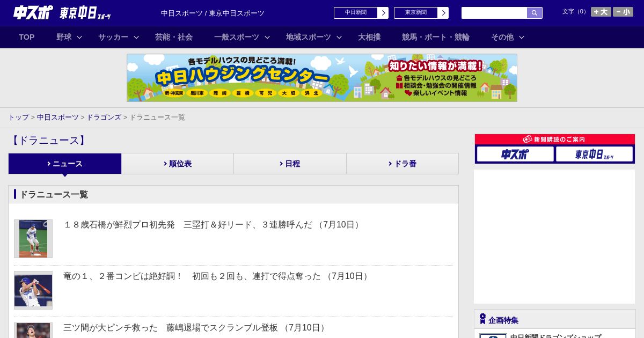Focus the header search input field
The height and width of the screenshot is (338, 644).
click(494, 13)
